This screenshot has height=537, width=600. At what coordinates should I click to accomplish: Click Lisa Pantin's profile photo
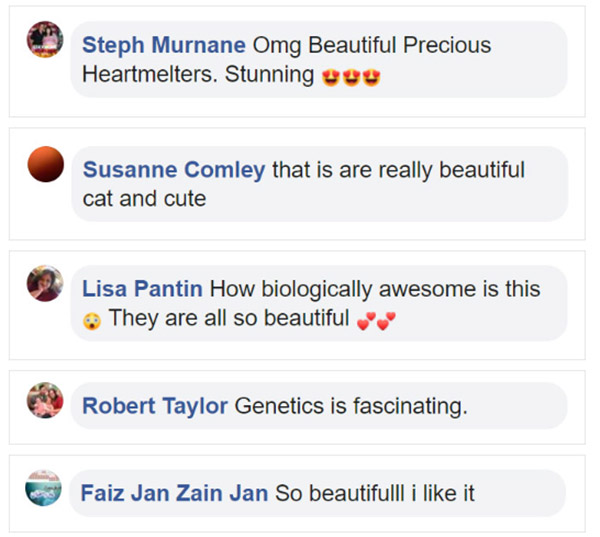[x=45, y=284]
